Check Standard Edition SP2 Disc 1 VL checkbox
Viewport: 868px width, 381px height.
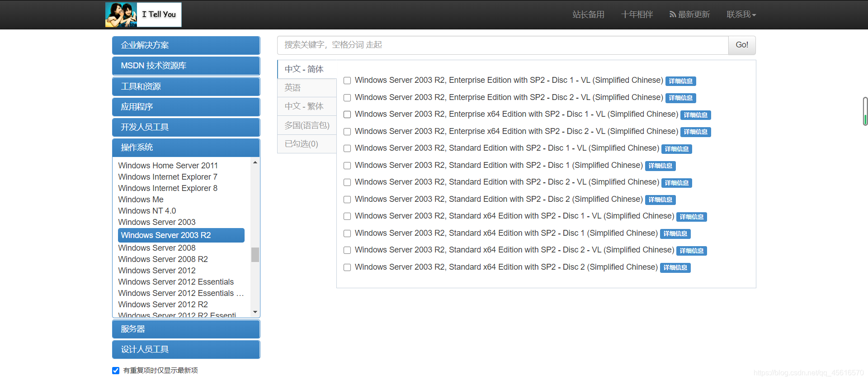tap(347, 148)
